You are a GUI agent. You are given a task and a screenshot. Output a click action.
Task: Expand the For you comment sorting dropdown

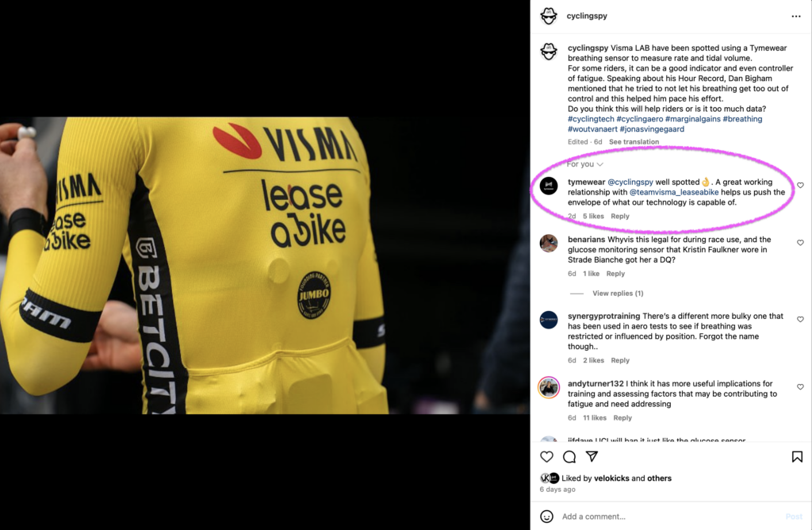tap(584, 164)
